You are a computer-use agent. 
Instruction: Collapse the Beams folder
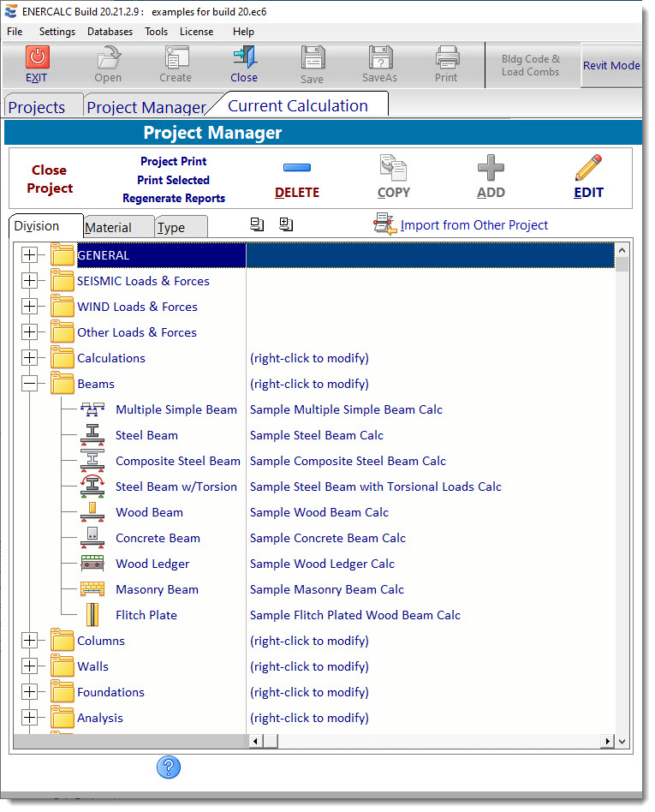[x=30, y=384]
